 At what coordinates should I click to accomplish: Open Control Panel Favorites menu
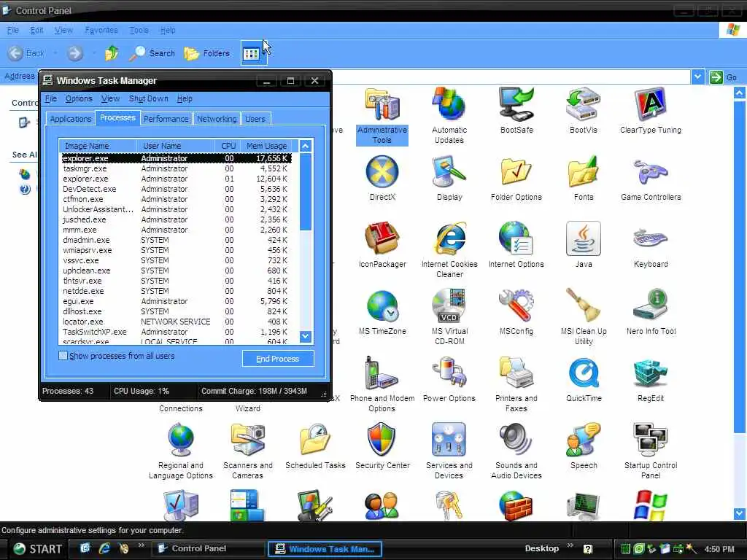tap(101, 30)
